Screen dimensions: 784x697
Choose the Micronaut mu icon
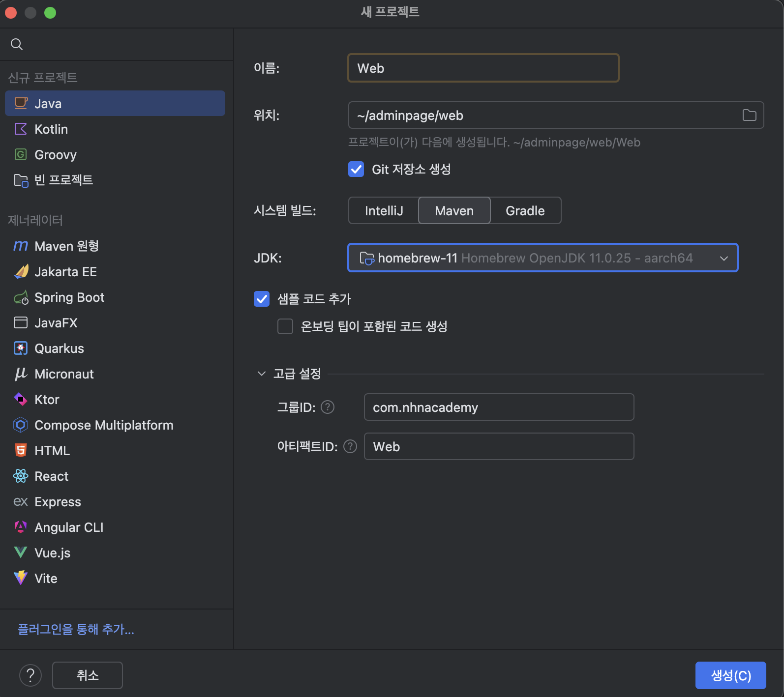point(21,374)
